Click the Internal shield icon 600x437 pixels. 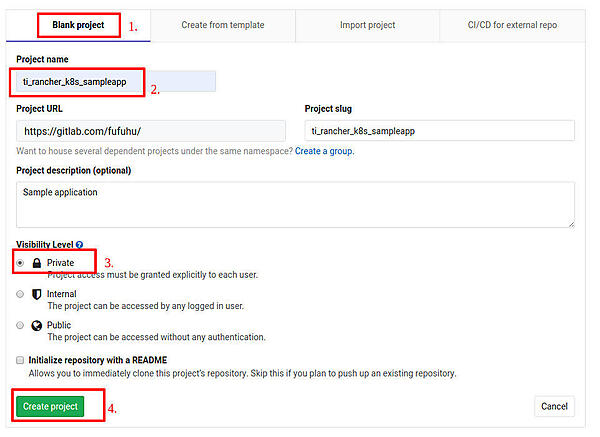pos(36,294)
